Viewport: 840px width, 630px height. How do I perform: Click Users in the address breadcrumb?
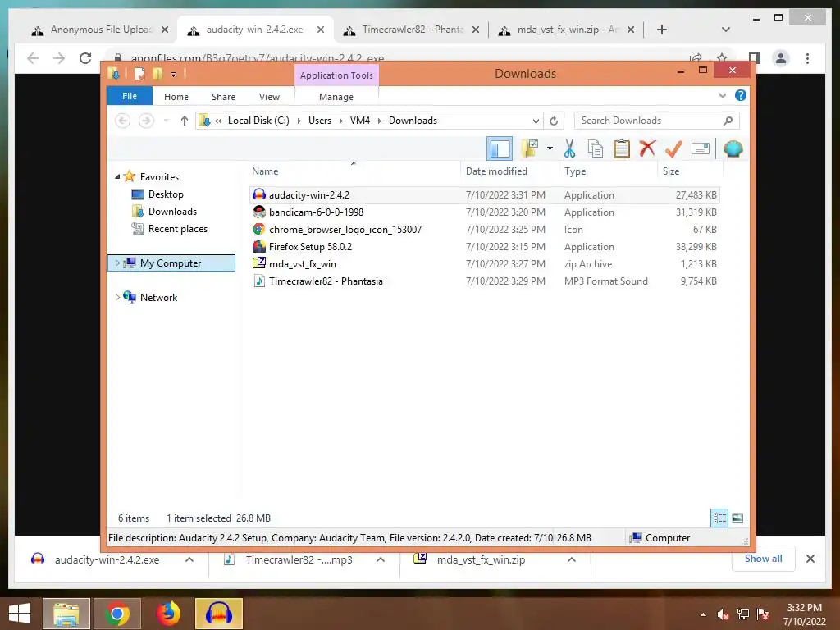click(320, 121)
